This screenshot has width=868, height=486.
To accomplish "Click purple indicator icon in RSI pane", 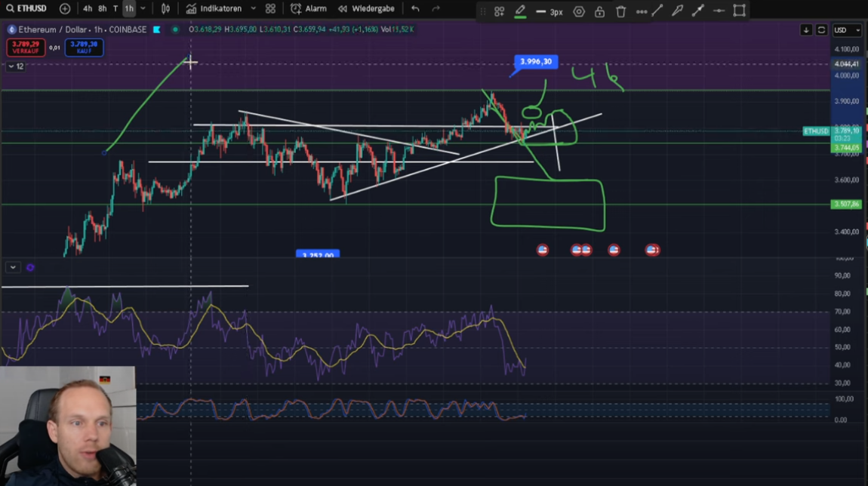I will (30, 267).
